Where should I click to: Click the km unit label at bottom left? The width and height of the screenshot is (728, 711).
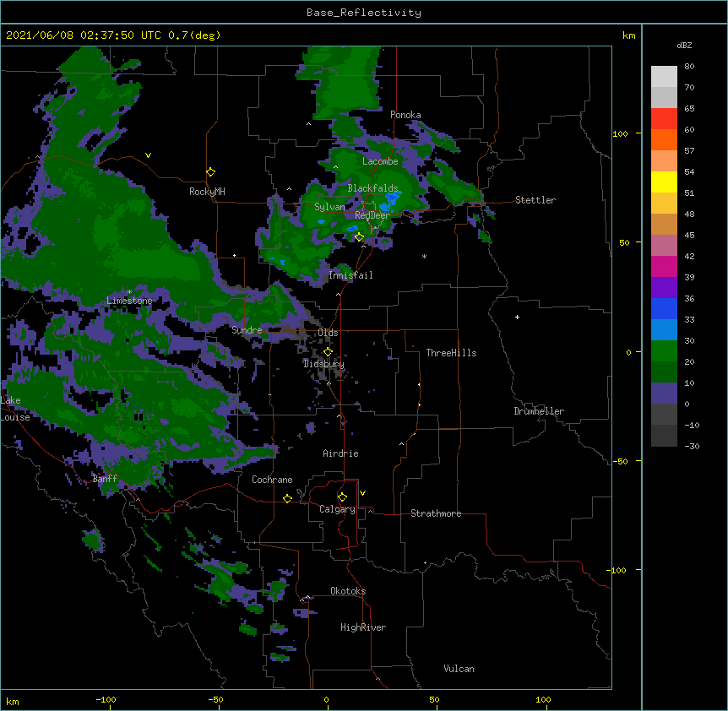pos(13,701)
